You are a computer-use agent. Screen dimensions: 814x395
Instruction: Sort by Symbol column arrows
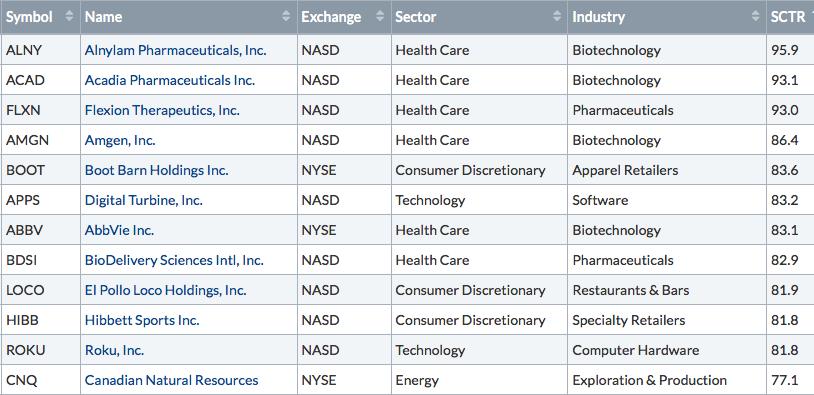(x=70, y=17)
